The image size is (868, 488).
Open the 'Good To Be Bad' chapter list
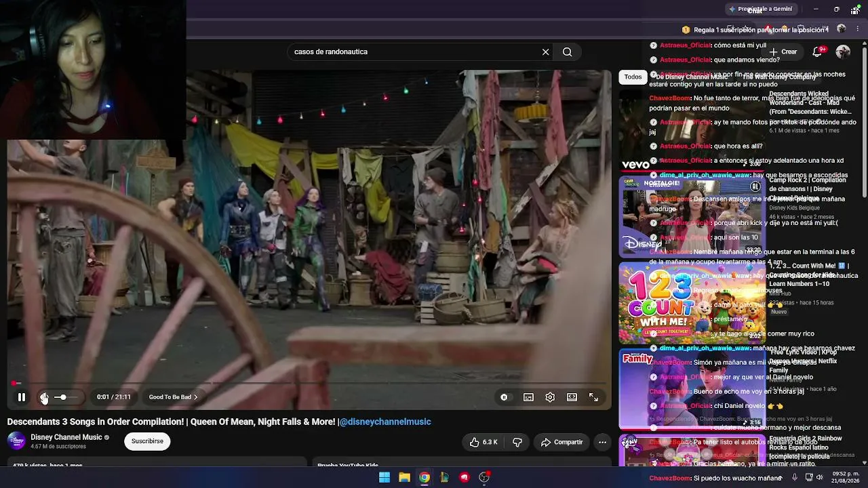click(x=173, y=397)
